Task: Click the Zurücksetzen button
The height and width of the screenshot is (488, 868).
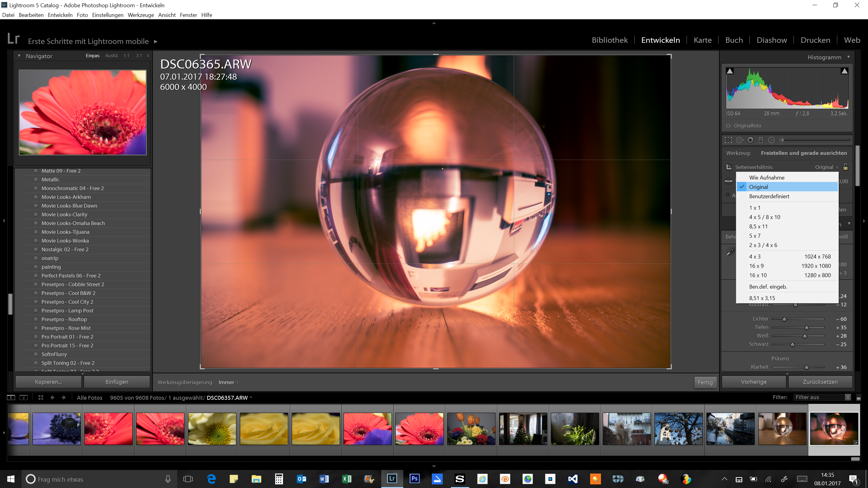Action: pos(820,382)
